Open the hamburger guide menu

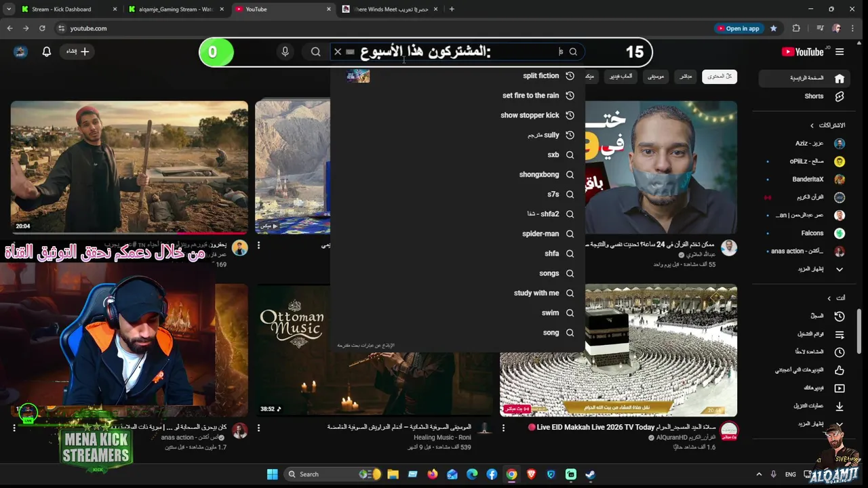(840, 52)
